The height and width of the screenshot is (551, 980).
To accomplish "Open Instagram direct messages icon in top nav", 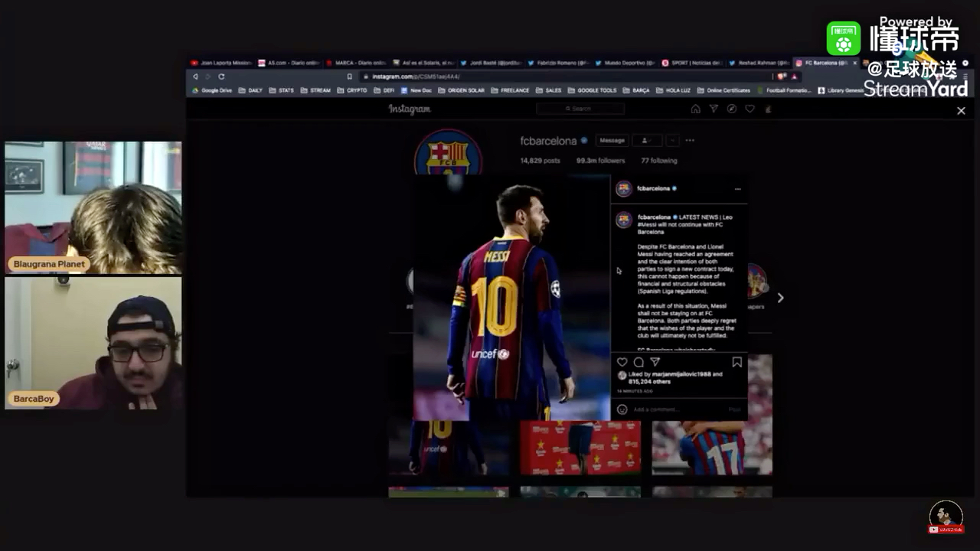I will tap(714, 109).
